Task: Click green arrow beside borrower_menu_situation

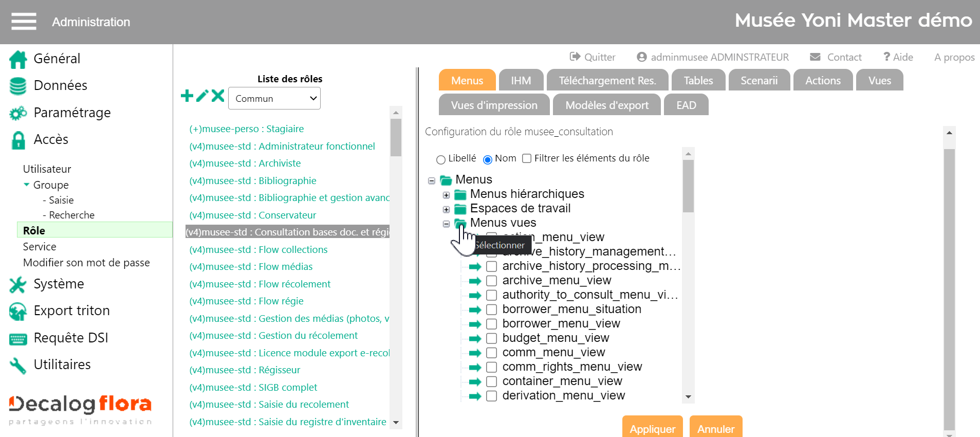Action: tap(475, 309)
